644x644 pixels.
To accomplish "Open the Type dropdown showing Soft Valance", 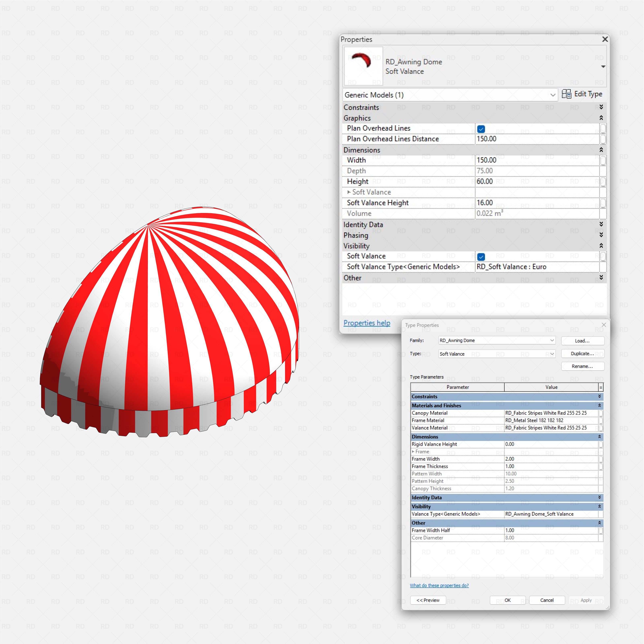I will (x=497, y=354).
